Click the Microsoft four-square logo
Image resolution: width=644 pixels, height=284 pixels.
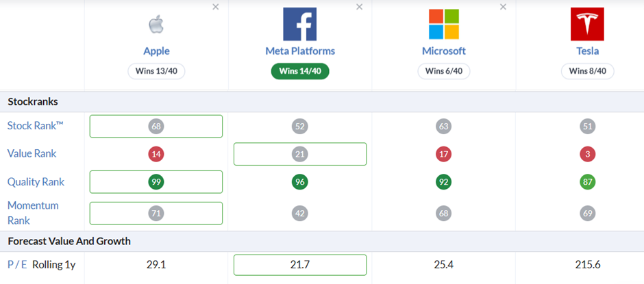coord(443,24)
